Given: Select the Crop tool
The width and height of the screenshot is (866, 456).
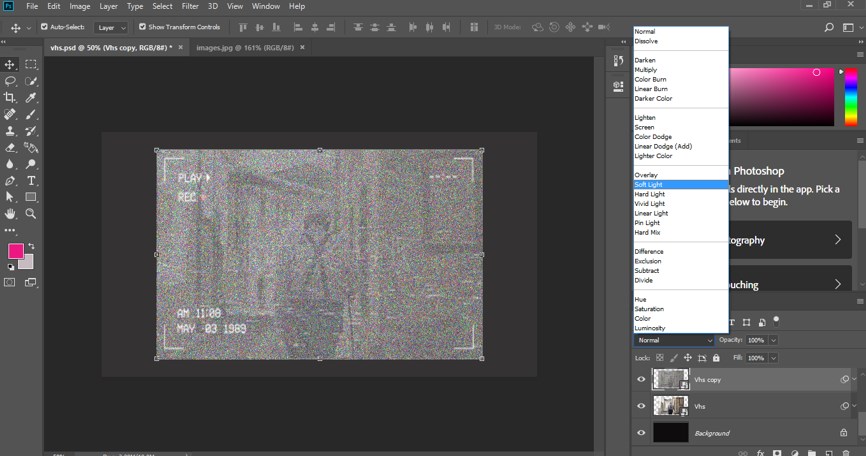Looking at the screenshot, I should pos(10,97).
